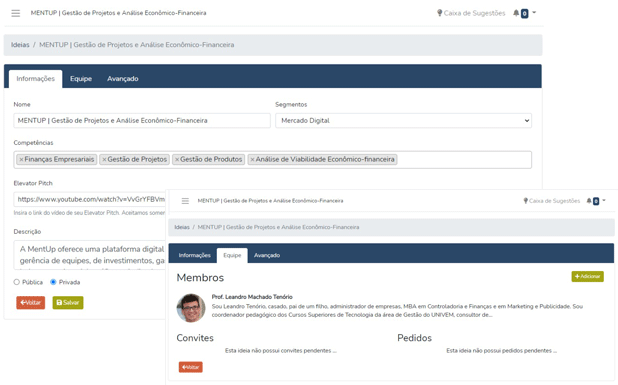Click the Ideias breadcrumb link in back window

pyautogui.click(x=20, y=45)
